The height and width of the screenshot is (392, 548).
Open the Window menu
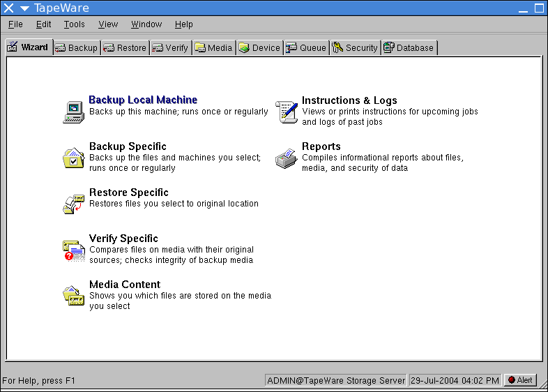click(x=146, y=24)
